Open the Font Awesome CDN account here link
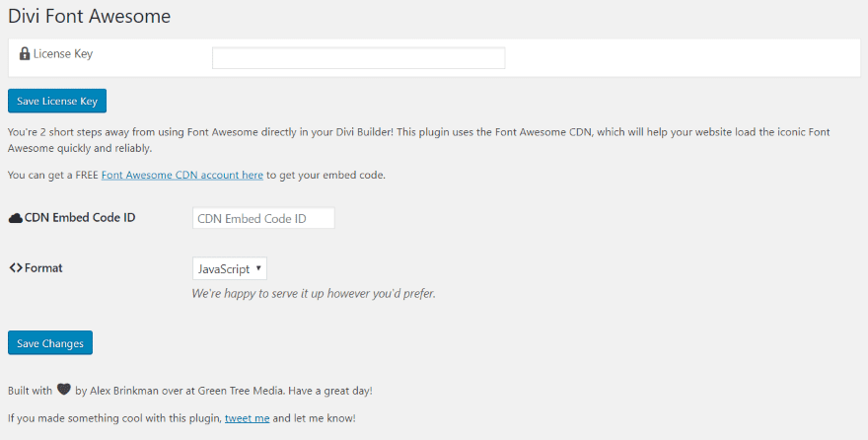Image resolution: width=868 pixels, height=440 pixels. click(x=181, y=175)
